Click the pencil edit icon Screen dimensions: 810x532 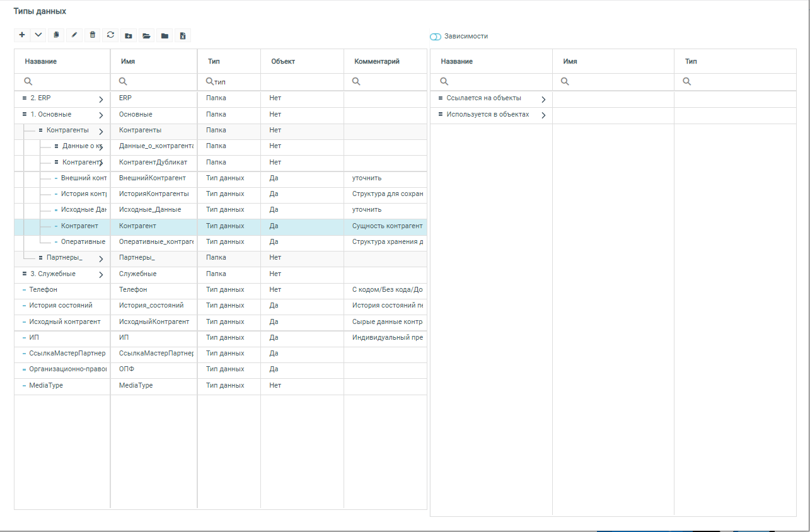pyautogui.click(x=74, y=35)
